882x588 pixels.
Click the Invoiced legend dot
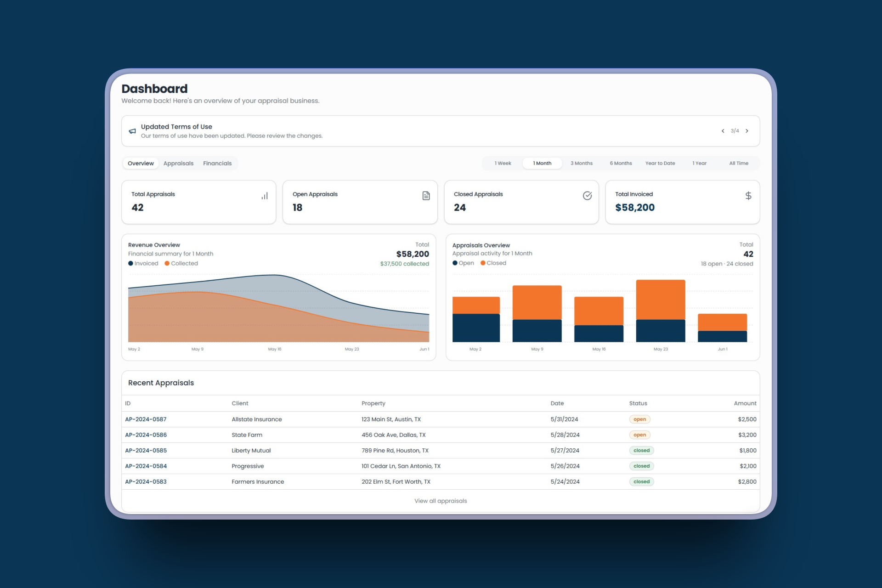pyautogui.click(x=130, y=263)
